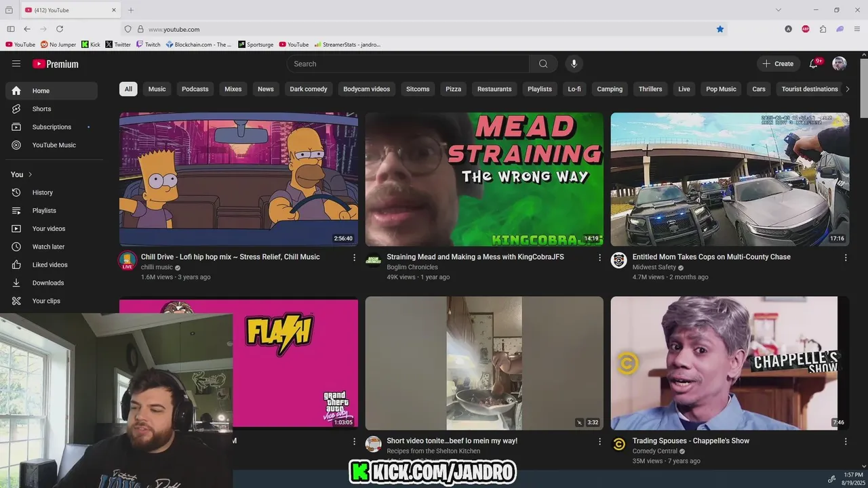Open Shorts from the sidebar
The image size is (868, 488).
tap(52, 109)
